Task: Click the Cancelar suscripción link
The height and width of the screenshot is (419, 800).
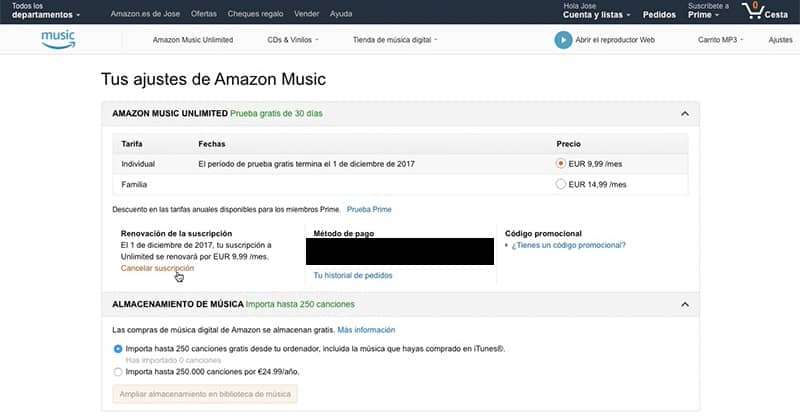Action: pyautogui.click(x=157, y=268)
